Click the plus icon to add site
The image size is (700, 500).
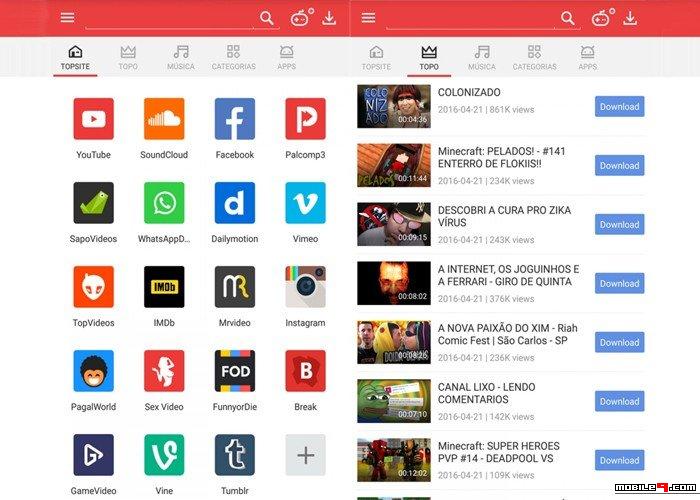pyautogui.click(x=305, y=455)
